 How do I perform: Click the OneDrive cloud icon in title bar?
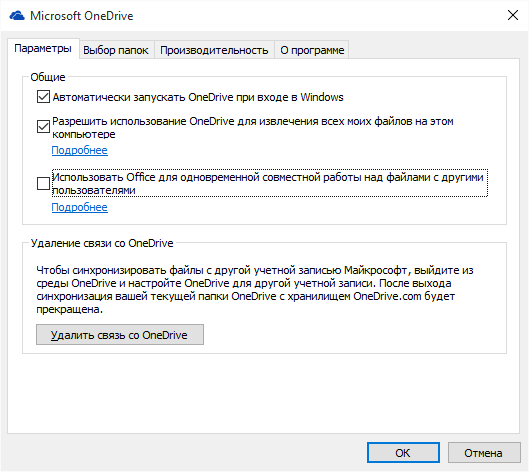17,16
